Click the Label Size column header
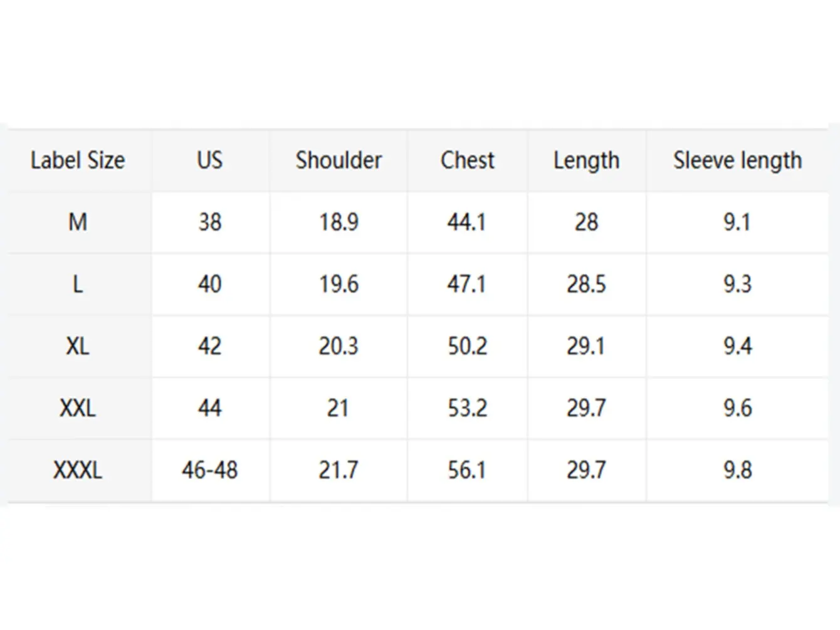The image size is (840, 630). [x=78, y=160]
